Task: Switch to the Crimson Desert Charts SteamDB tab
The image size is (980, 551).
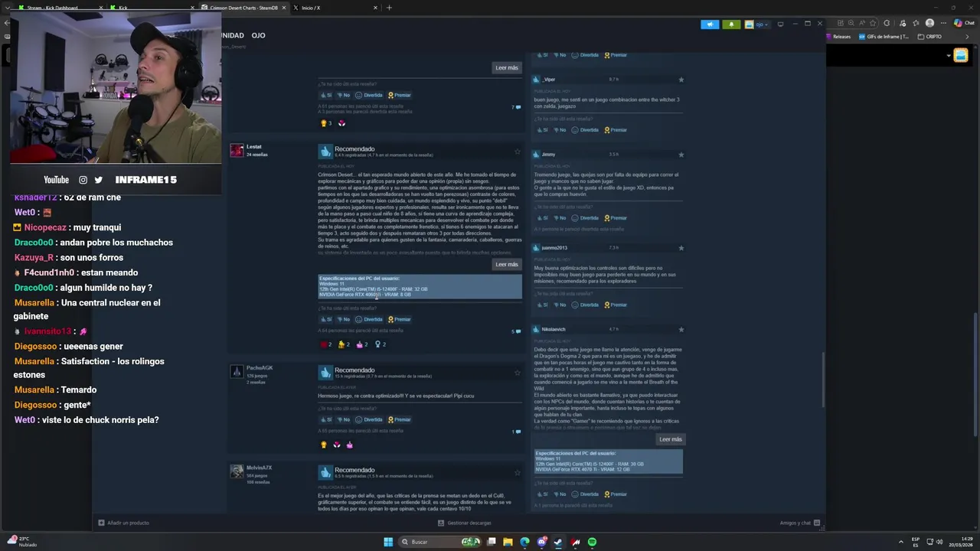Action: click(243, 8)
